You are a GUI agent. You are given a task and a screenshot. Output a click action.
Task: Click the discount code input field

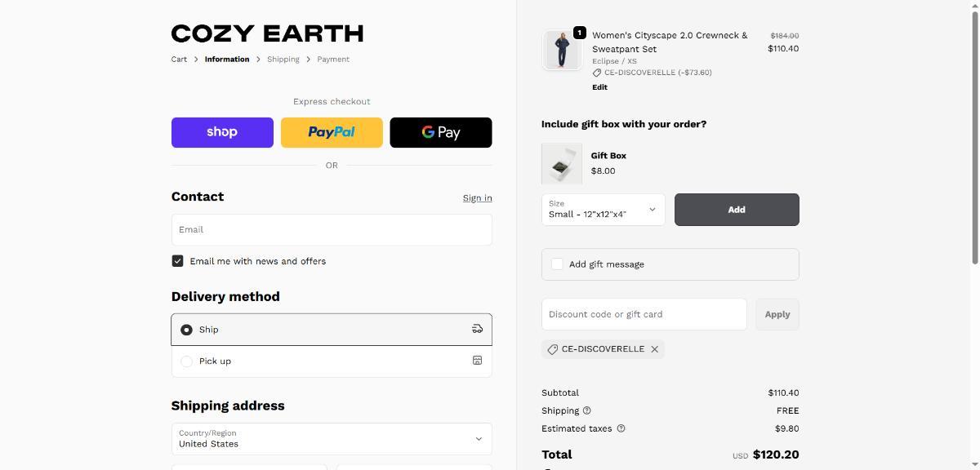coord(644,314)
